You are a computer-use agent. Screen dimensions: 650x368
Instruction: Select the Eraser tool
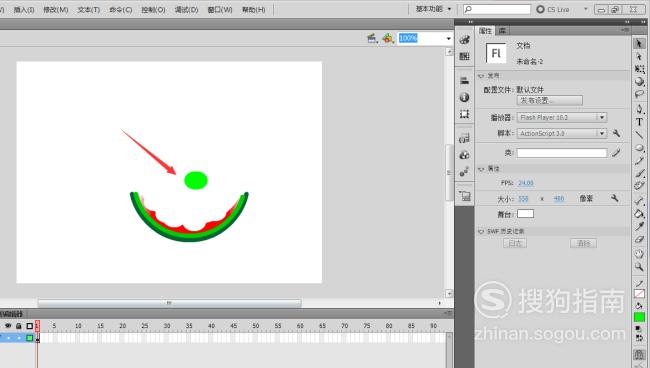coord(639,240)
